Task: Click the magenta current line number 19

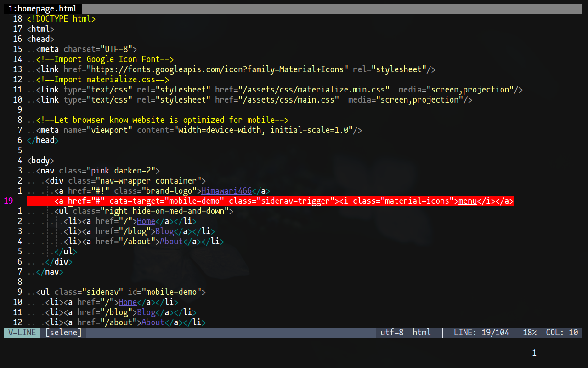Action: click(8, 201)
